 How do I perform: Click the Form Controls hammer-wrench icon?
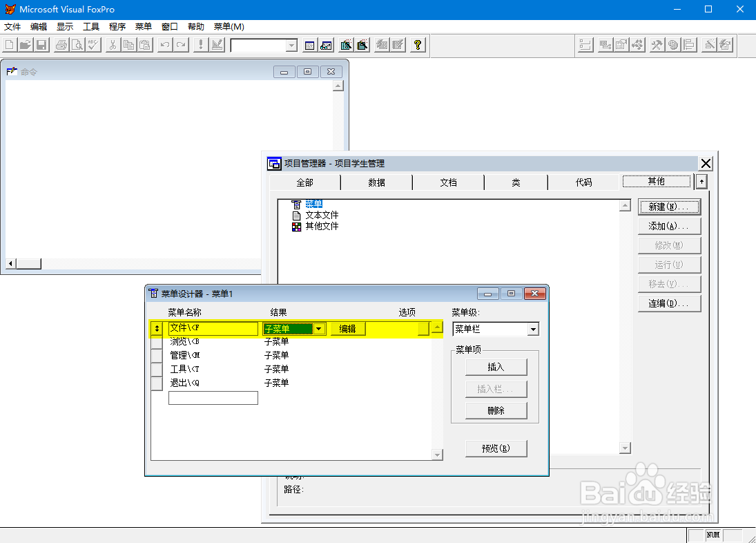pos(657,46)
